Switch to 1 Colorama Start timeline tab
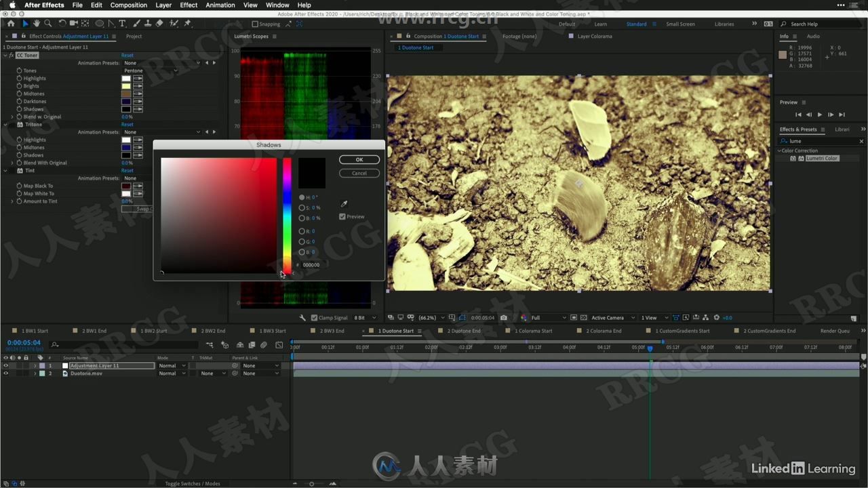 (x=534, y=331)
